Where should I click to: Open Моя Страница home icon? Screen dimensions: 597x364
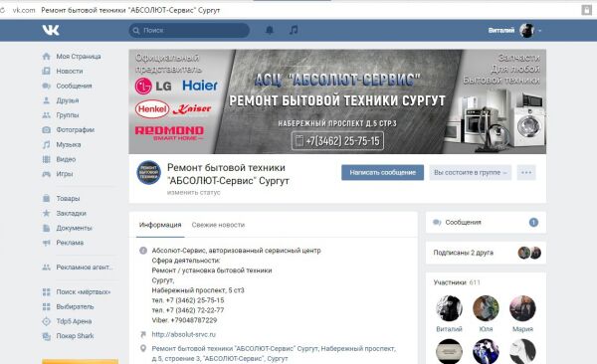click(46, 57)
